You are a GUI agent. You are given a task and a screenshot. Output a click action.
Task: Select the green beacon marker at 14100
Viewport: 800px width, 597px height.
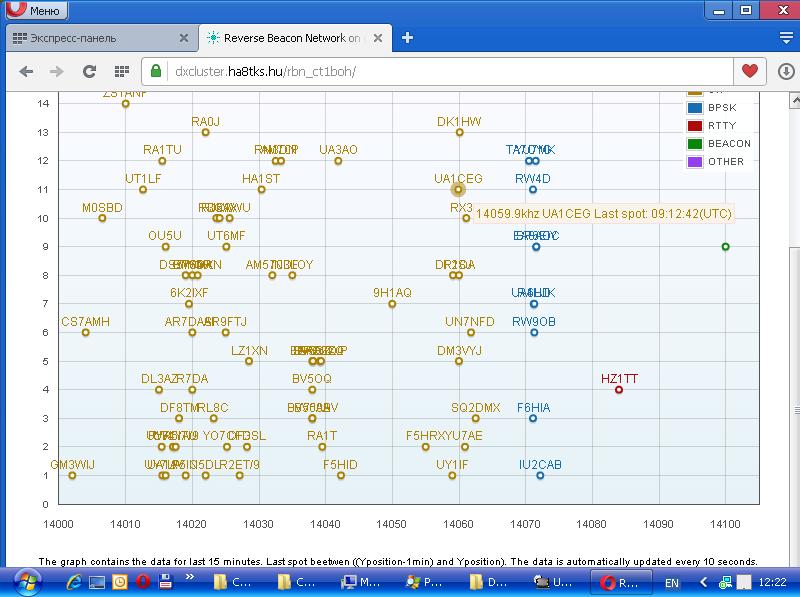(725, 246)
